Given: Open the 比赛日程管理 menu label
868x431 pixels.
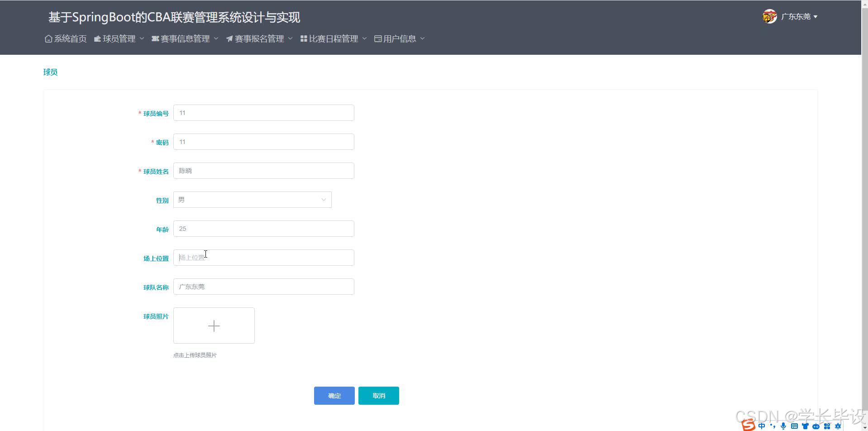Looking at the screenshot, I should (x=334, y=39).
